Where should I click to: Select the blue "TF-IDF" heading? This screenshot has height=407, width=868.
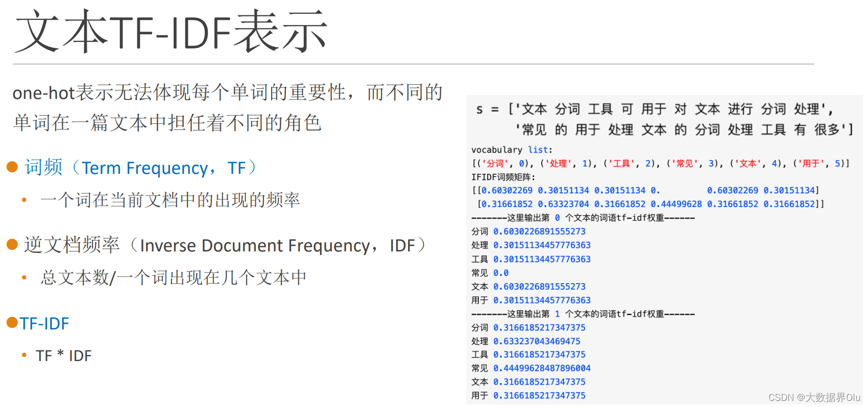pos(44,323)
